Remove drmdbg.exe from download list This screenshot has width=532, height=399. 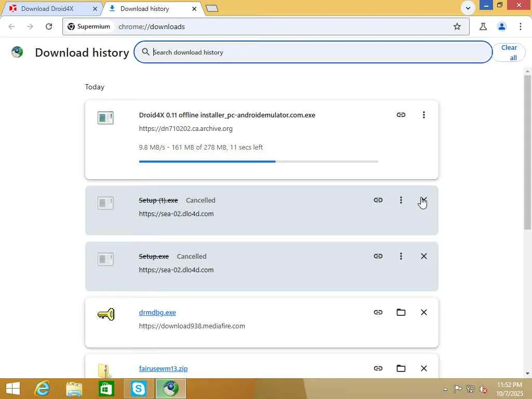coord(423,312)
